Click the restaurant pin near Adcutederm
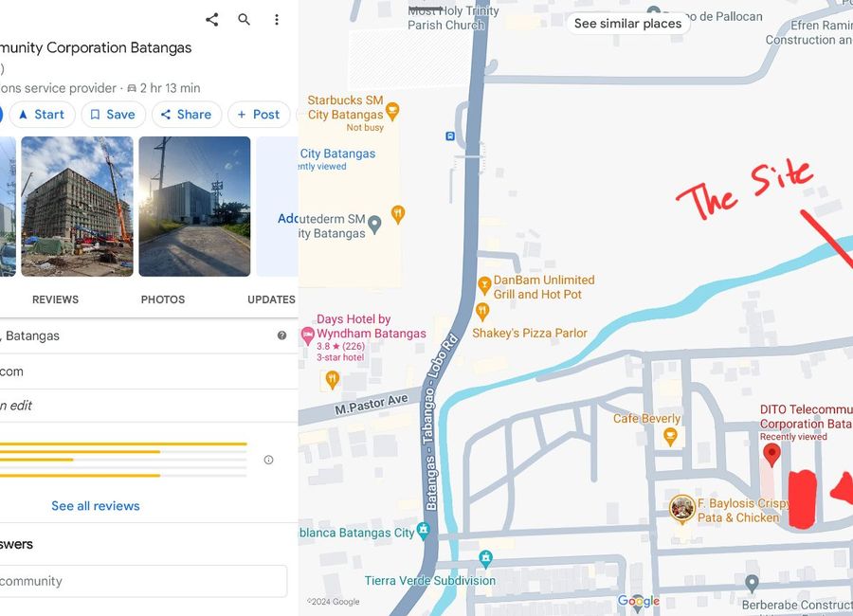The image size is (853, 616). 398,214
